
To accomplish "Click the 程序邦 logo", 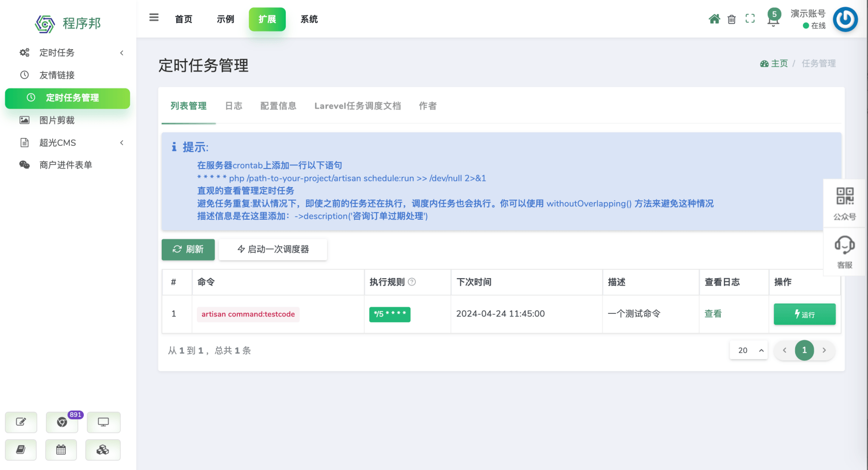I will click(68, 24).
